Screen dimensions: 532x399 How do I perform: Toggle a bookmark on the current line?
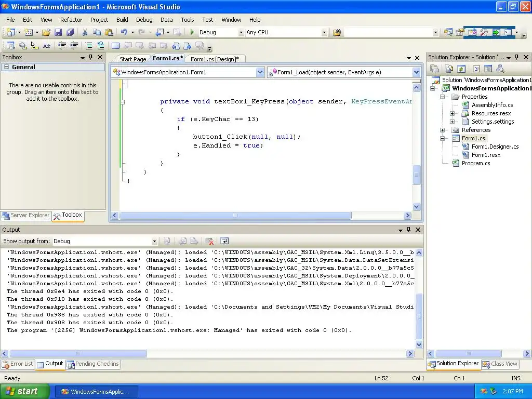coord(116,46)
